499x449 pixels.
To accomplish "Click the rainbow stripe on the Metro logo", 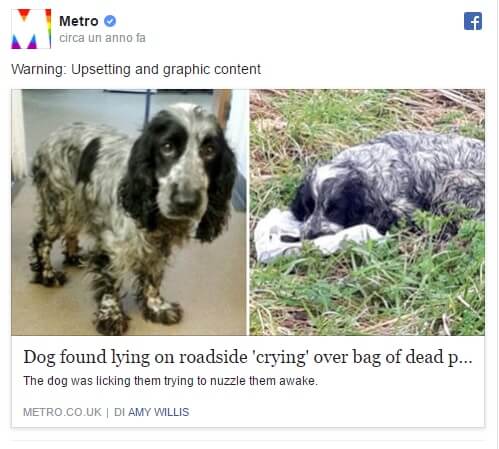I will click(x=49, y=29).
